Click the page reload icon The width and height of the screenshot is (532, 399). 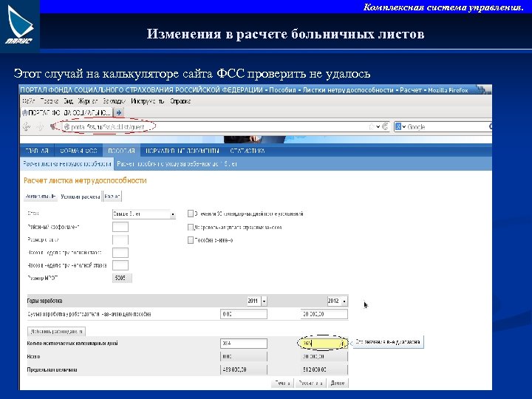pyautogui.click(x=385, y=126)
